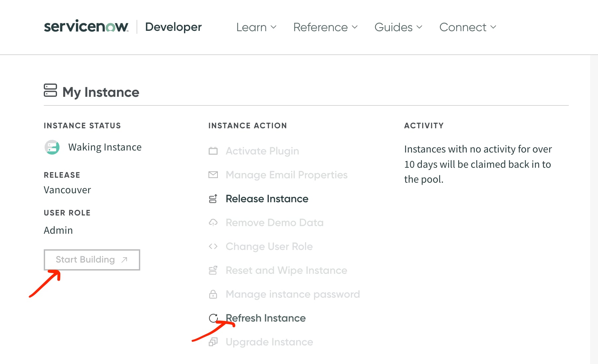Image resolution: width=598 pixels, height=364 pixels.
Task: Click the Manage Email Properties envelope icon
Action: point(213,175)
